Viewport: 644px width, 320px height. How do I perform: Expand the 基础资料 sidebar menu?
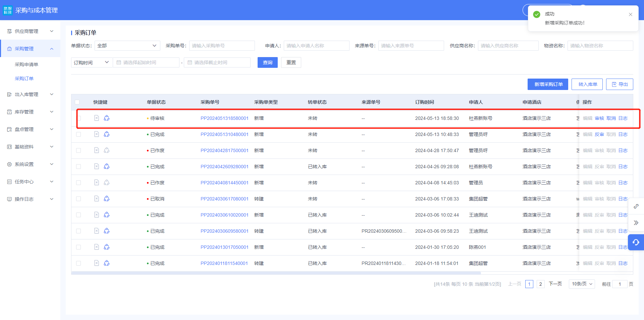31,147
